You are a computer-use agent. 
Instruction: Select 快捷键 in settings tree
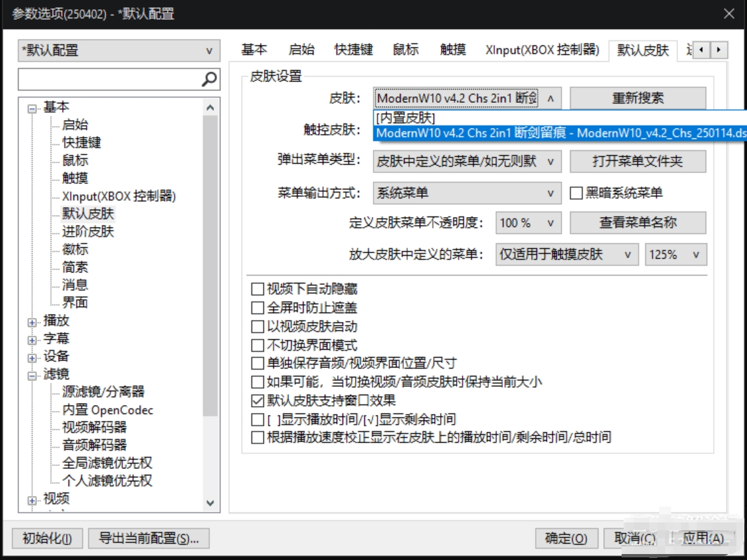(x=81, y=142)
